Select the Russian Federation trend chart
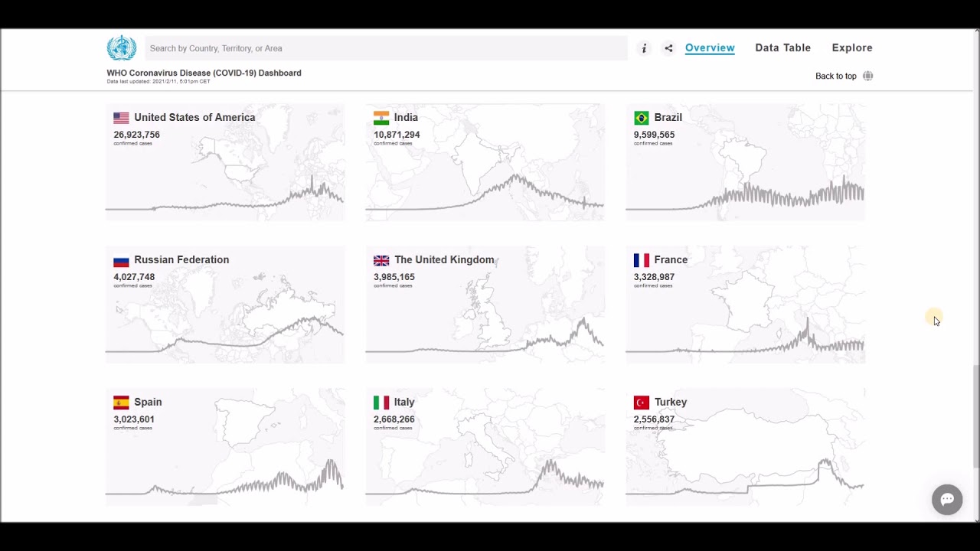This screenshot has height=551, width=980. pyautogui.click(x=225, y=334)
